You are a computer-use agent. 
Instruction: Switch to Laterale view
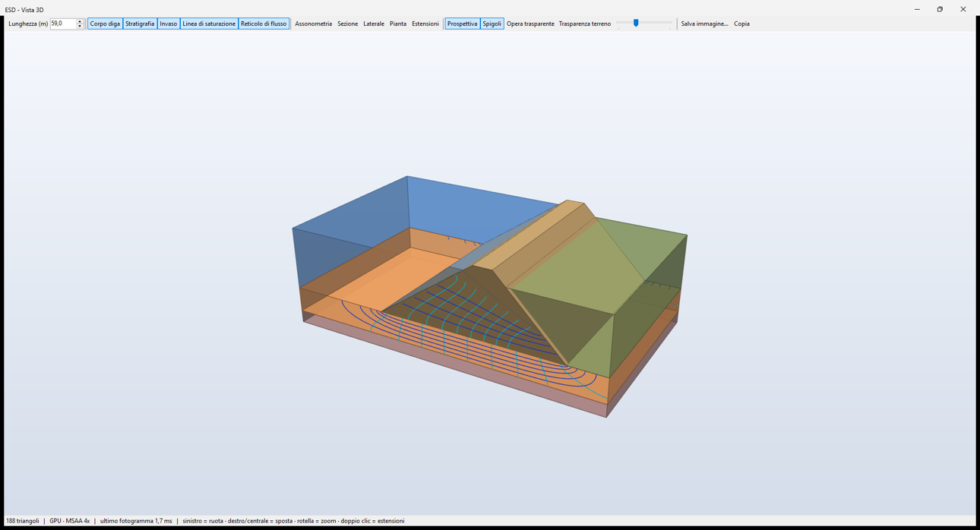pos(374,24)
